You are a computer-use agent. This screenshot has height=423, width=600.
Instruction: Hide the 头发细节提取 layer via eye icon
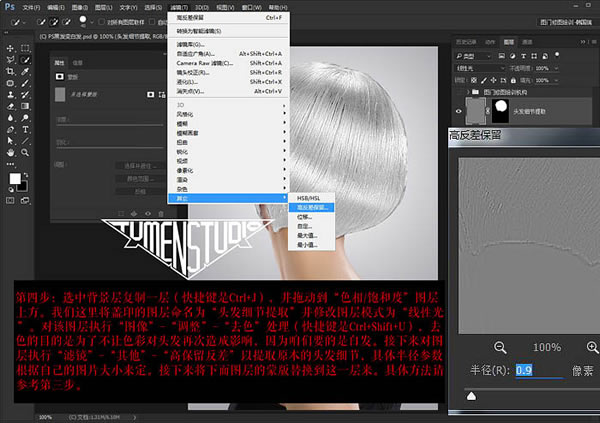(x=458, y=111)
